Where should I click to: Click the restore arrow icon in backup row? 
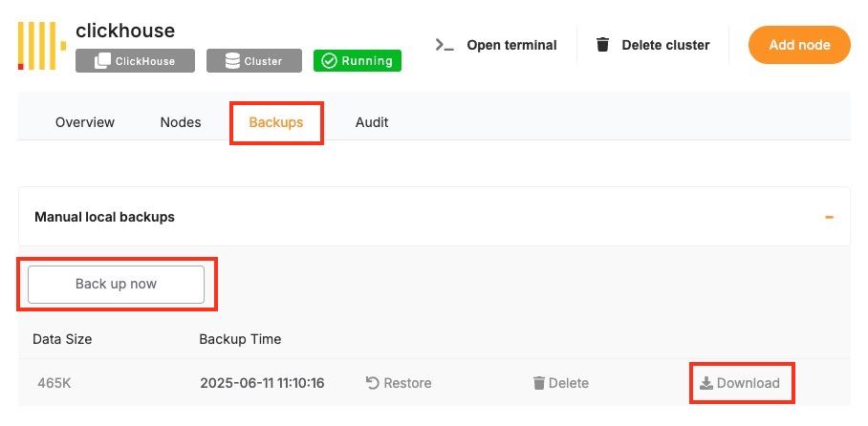coord(373,383)
